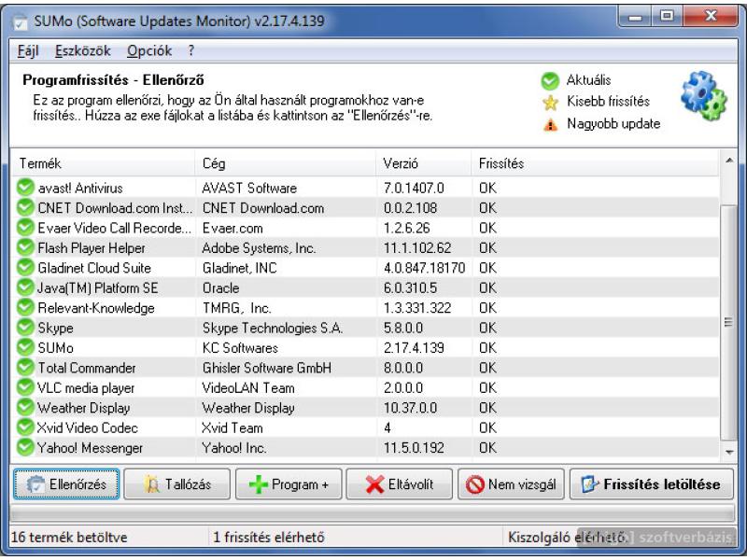This screenshot has height=560, width=747.
Task: Select the Gladinet Cloud Suite product name
Action: (94, 268)
